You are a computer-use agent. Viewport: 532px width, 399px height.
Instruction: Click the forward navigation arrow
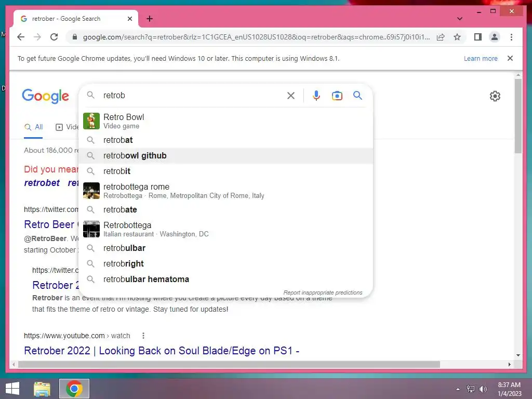[x=37, y=37]
